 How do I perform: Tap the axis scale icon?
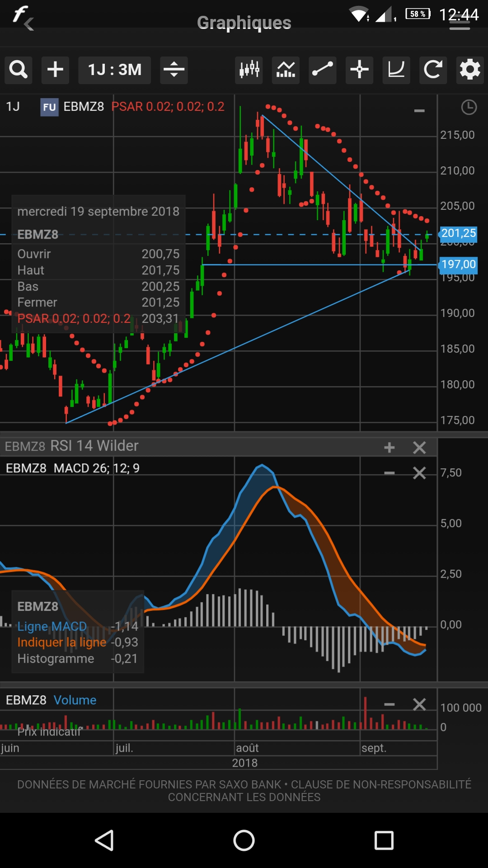pos(396,70)
